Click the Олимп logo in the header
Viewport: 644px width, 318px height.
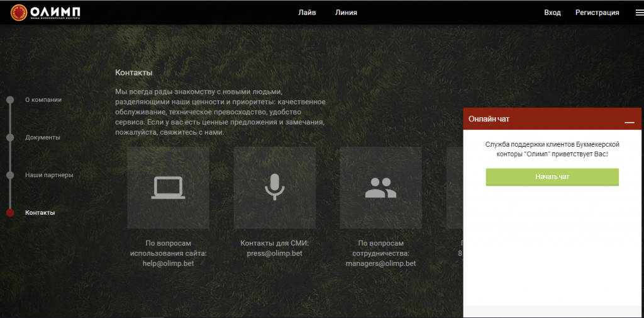pyautogui.click(x=45, y=13)
